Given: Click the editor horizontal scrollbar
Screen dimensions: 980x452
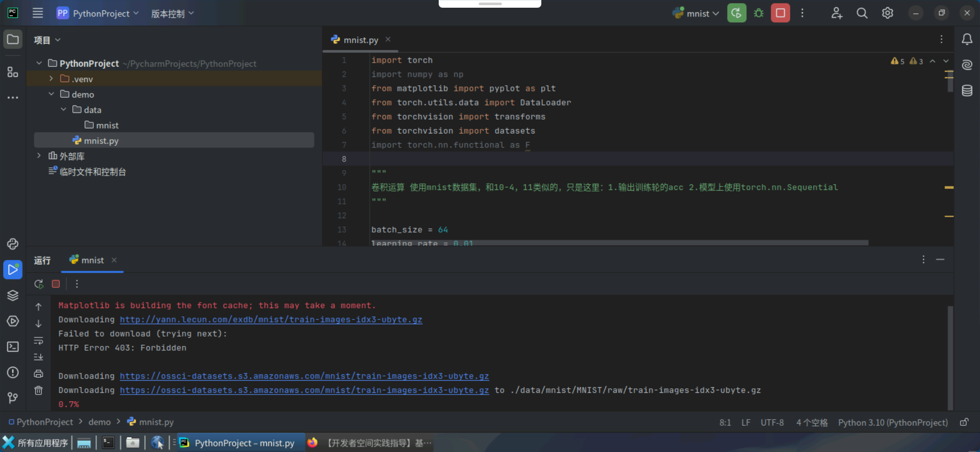Looking at the screenshot, I should [x=616, y=243].
